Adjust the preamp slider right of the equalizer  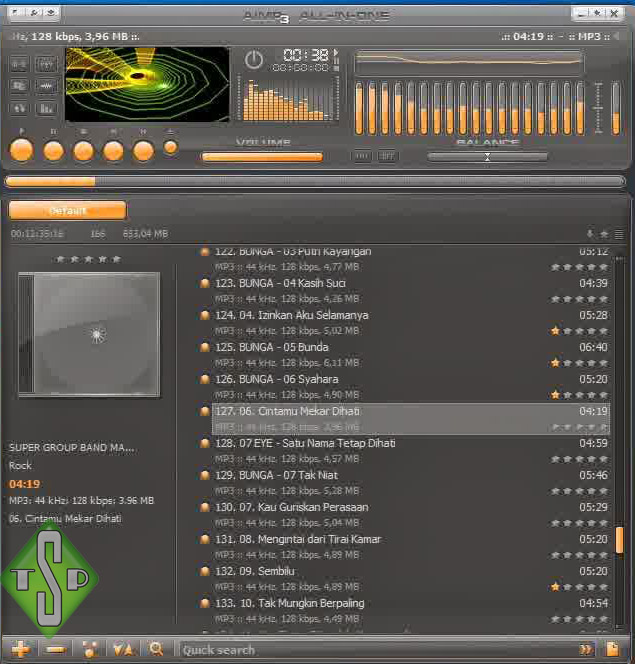tap(616, 108)
